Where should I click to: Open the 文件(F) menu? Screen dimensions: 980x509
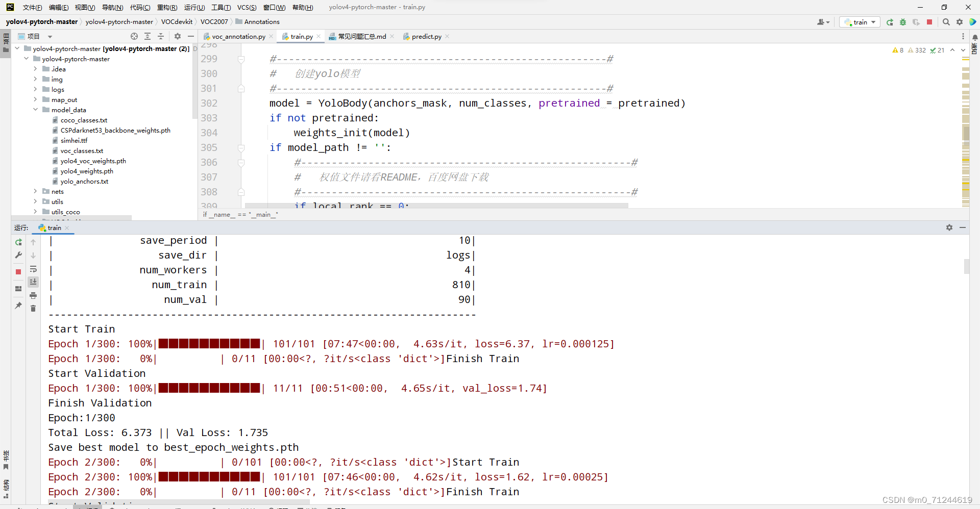coord(32,7)
